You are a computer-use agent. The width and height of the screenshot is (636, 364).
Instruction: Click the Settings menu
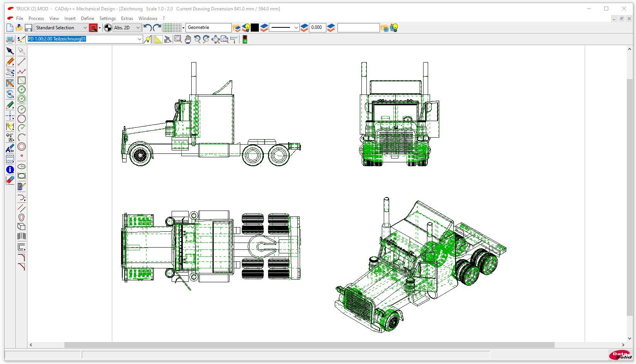coord(107,19)
